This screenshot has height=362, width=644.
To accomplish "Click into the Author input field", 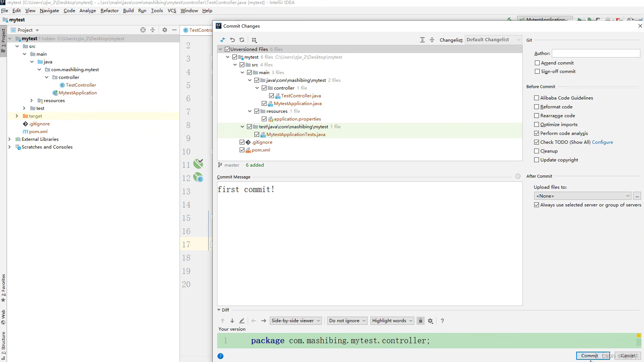I will 596,53.
